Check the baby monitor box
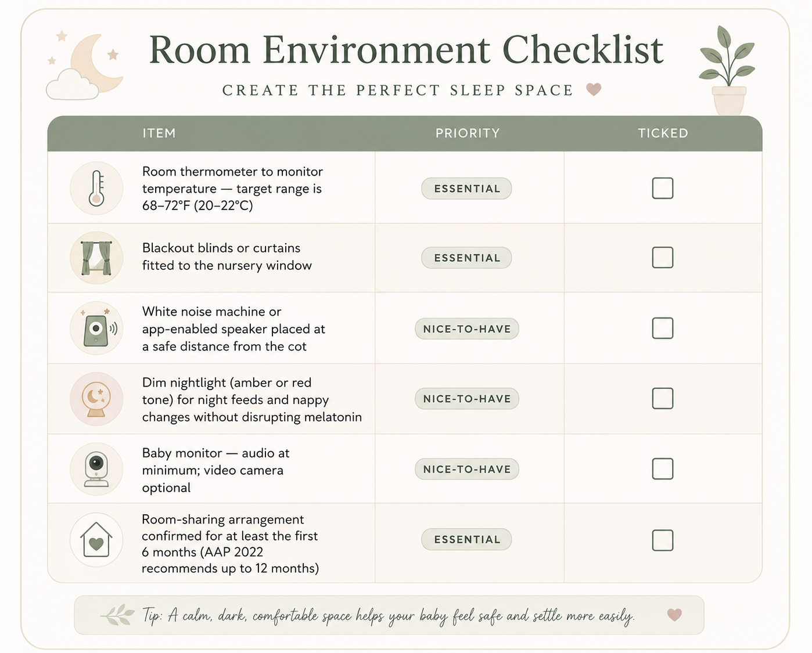Viewport: 812px width, 653px height. [663, 468]
